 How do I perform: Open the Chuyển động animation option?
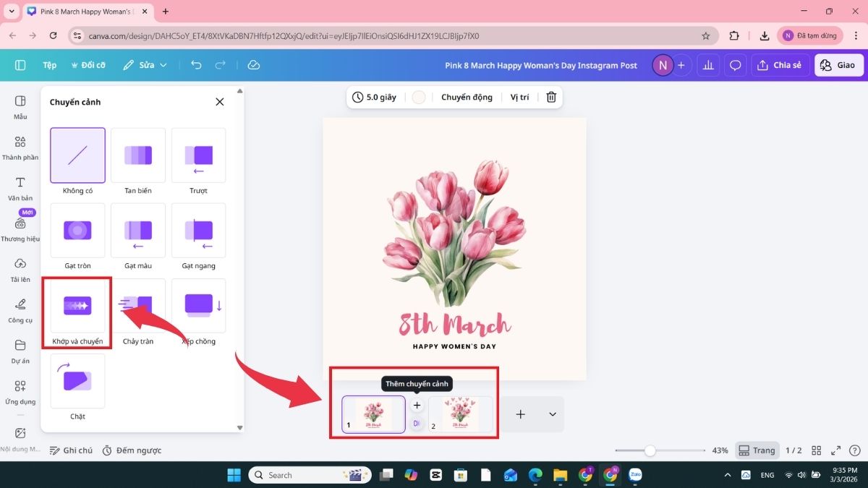(467, 97)
